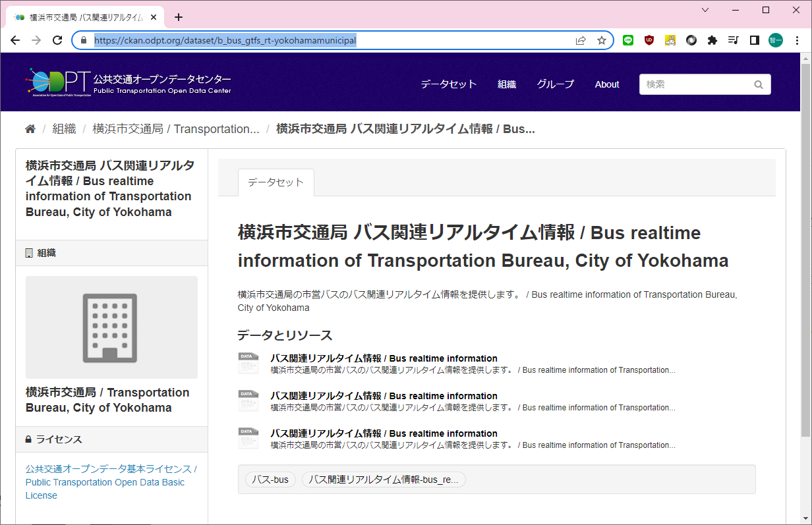Open the uBlock Origin extension

pos(649,40)
